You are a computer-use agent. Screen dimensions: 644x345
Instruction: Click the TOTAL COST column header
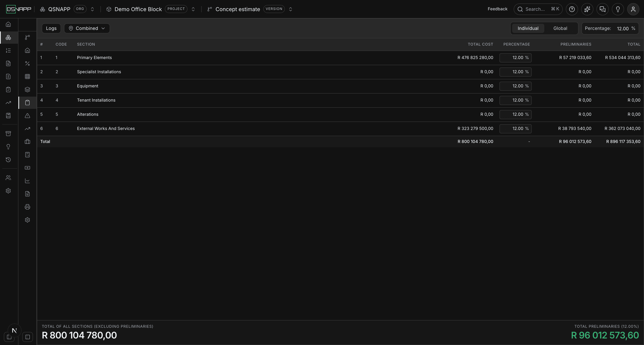[480, 44]
